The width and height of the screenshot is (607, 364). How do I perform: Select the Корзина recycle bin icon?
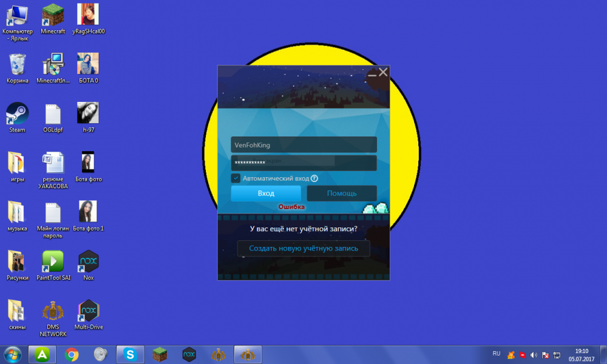point(17,64)
